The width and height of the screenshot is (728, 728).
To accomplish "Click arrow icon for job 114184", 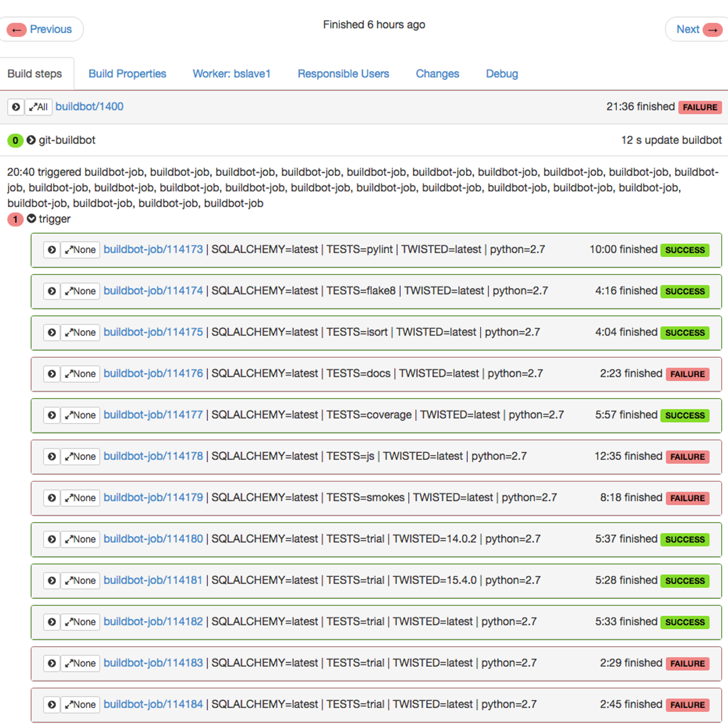I will coord(52,705).
